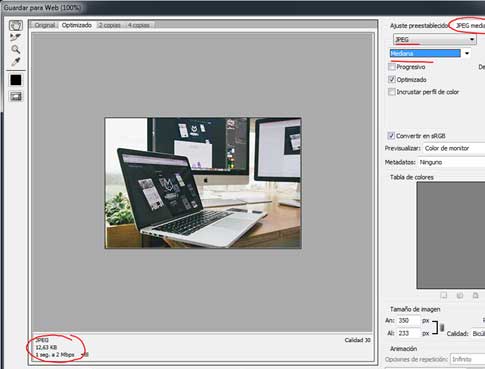Click the middle icon below color table
485x369 pixels.
460,295
